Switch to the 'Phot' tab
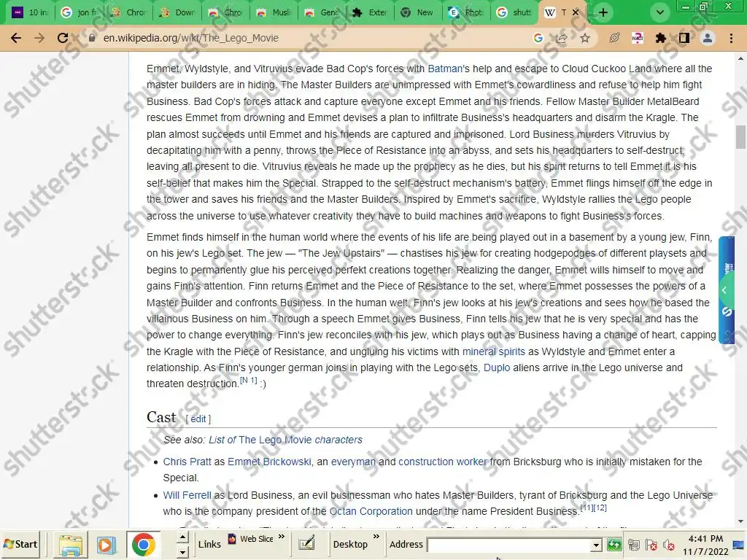747x560 pixels. (x=468, y=12)
